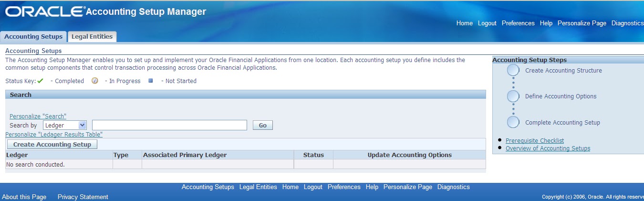The image size is (644, 201).
Task: Open the Overview of Accounting Setups link
Action: (548, 148)
